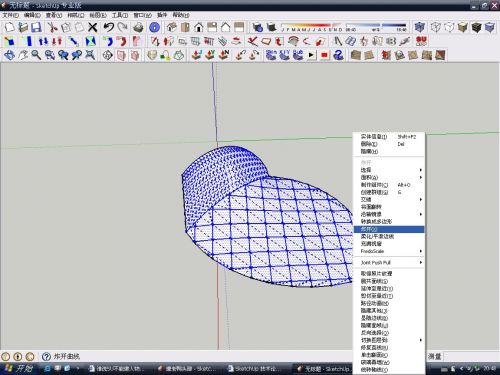This screenshot has height=375, width=500.
Task: Click the SketchUp taskbar button
Action: click(x=323, y=369)
